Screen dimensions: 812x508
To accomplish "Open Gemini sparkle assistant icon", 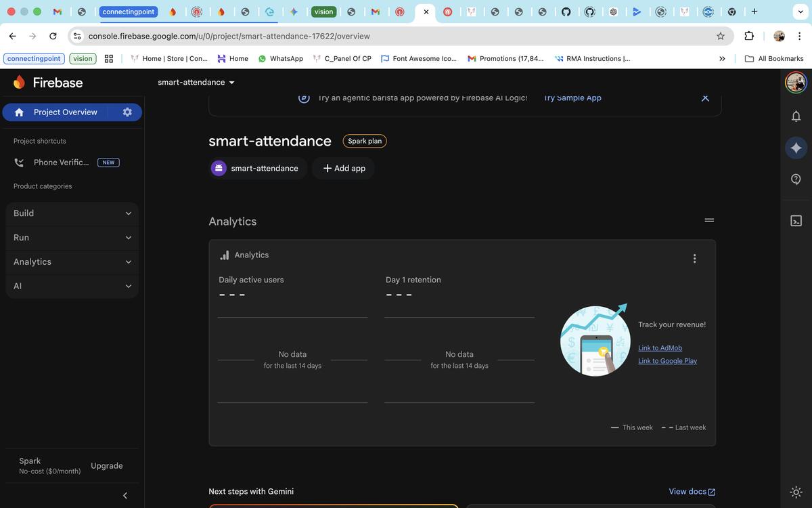I will tap(796, 148).
